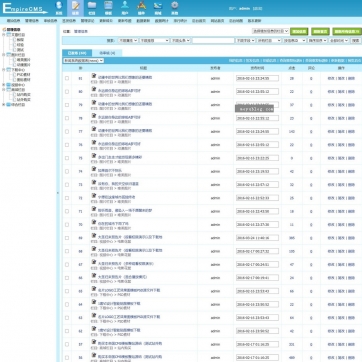Open the last search dropdown before Search button
The height and width of the screenshot is (362, 362).
point(339,40)
